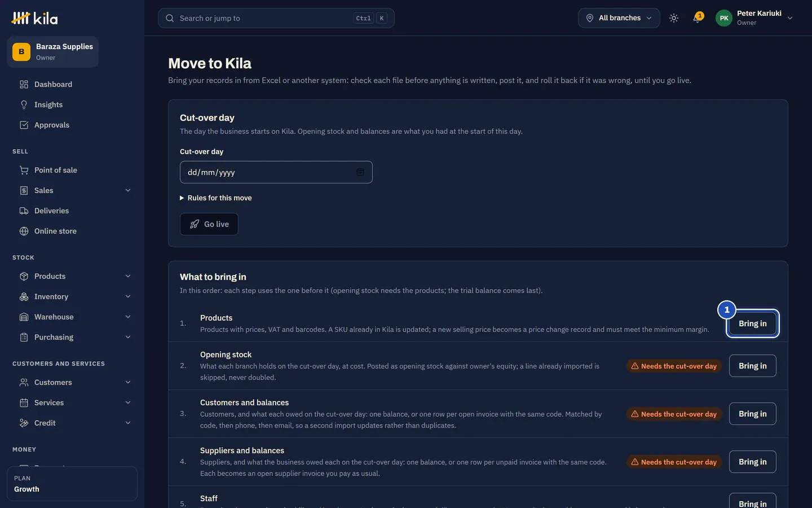Open the Dashboard icon in sidebar
The image size is (812, 508).
(24, 84)
